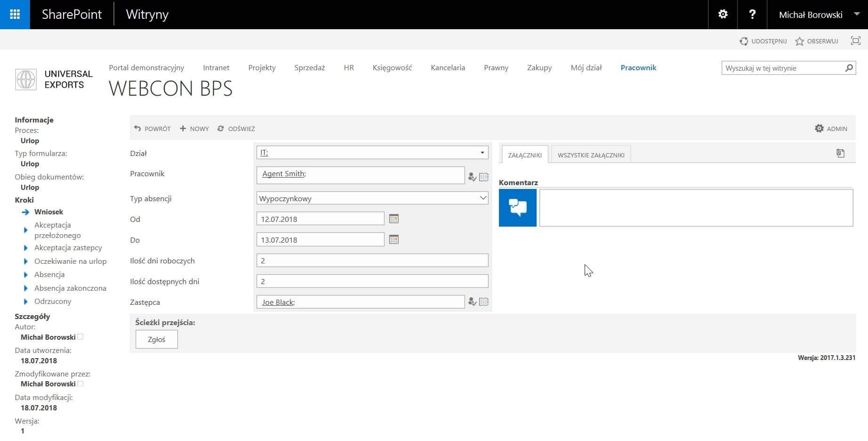The width and height of the screenshot is (868, 441).
Task: Click the Ilość dni roboczych field
Action: [x=372, y=261]
